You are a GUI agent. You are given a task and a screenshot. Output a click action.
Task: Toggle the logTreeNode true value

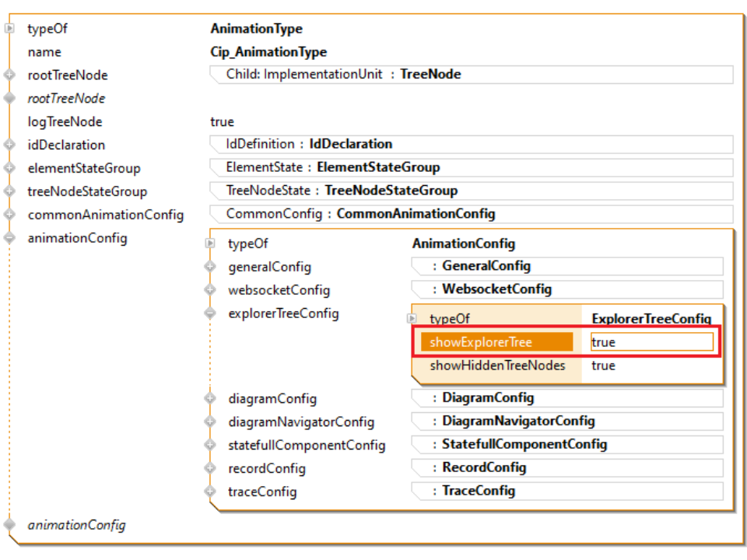(222, 121)
